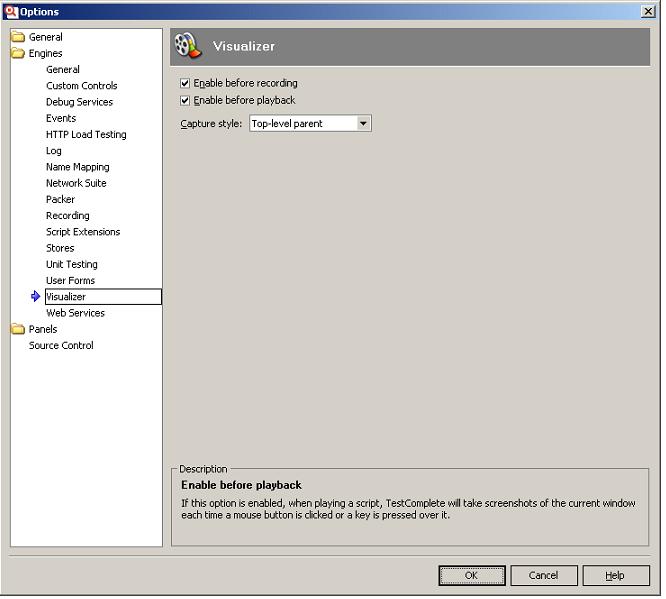Click the Cancel button
The width and height of the screenshot is (666, 599).
coord(543,575)
